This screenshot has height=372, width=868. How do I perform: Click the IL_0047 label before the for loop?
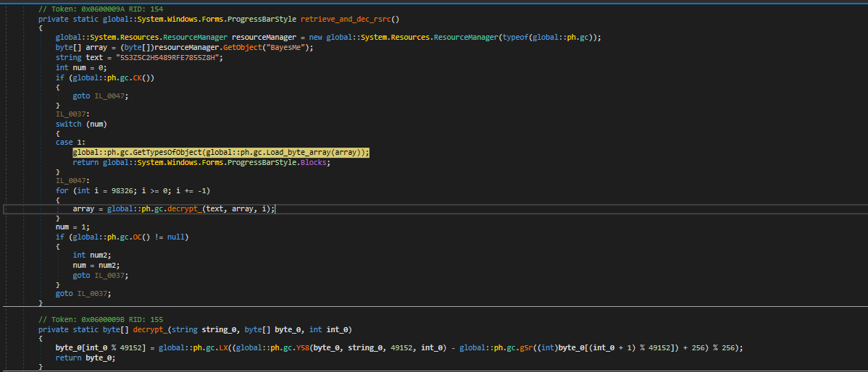[72, 181]
